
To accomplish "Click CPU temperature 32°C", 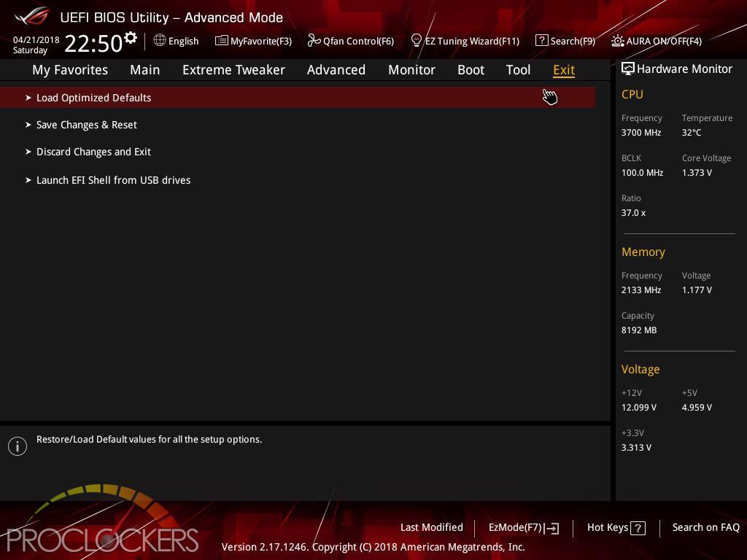I will point(692,133).
